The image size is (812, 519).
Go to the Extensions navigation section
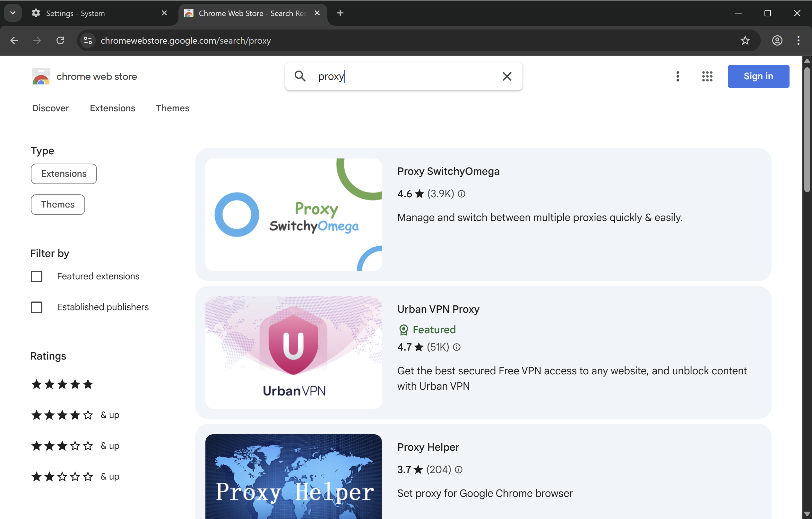pos(112,108)
